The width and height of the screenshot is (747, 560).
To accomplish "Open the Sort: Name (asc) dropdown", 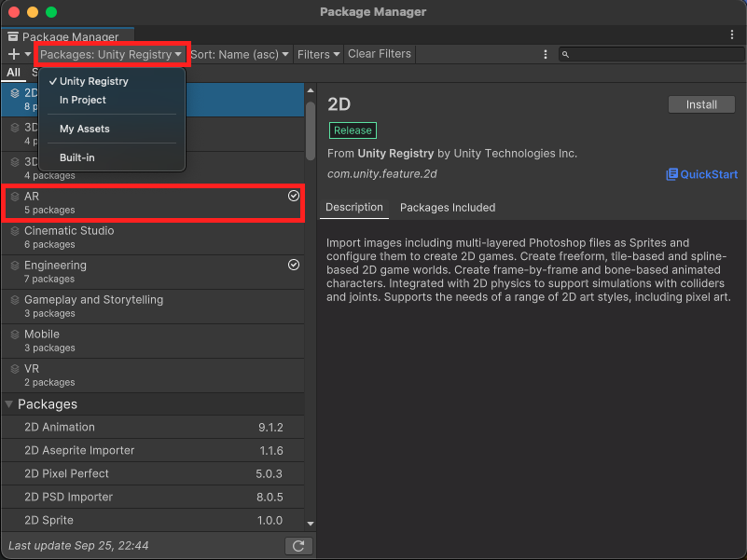I will 240,55.
